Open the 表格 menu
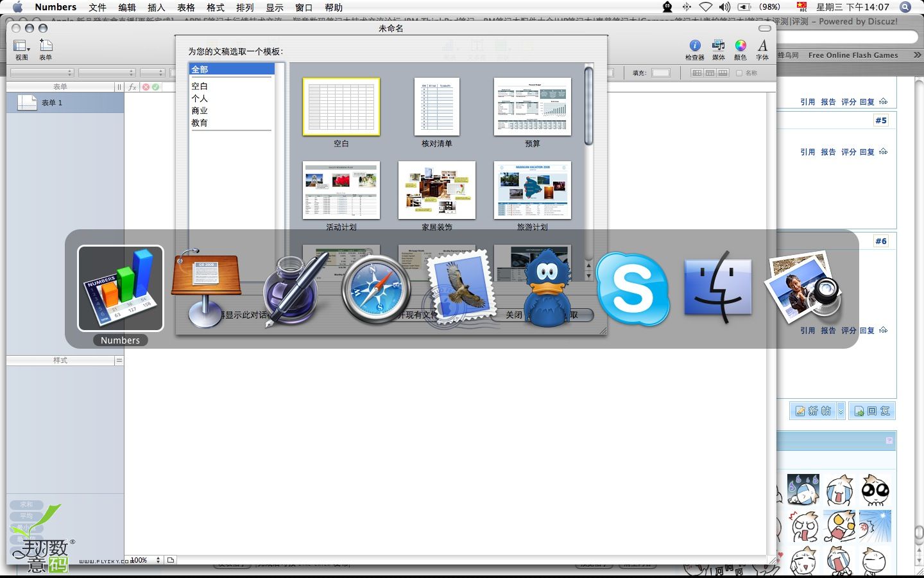 (x=186, y=7)
